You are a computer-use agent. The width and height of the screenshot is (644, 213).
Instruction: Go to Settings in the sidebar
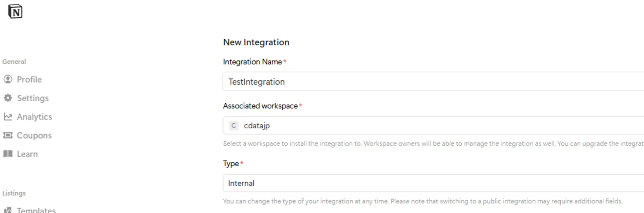coord(33,98)
